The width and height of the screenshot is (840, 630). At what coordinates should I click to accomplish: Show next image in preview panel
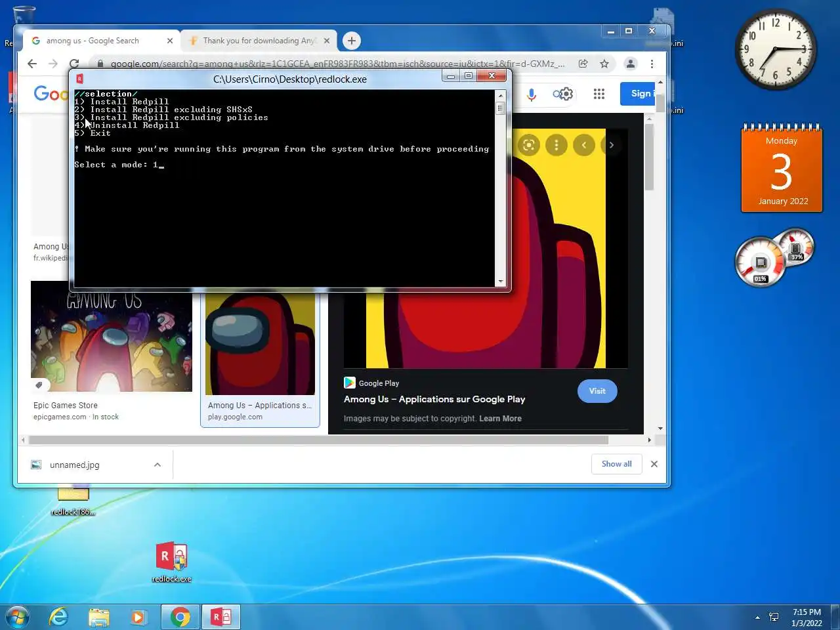(x=611, y=145)
